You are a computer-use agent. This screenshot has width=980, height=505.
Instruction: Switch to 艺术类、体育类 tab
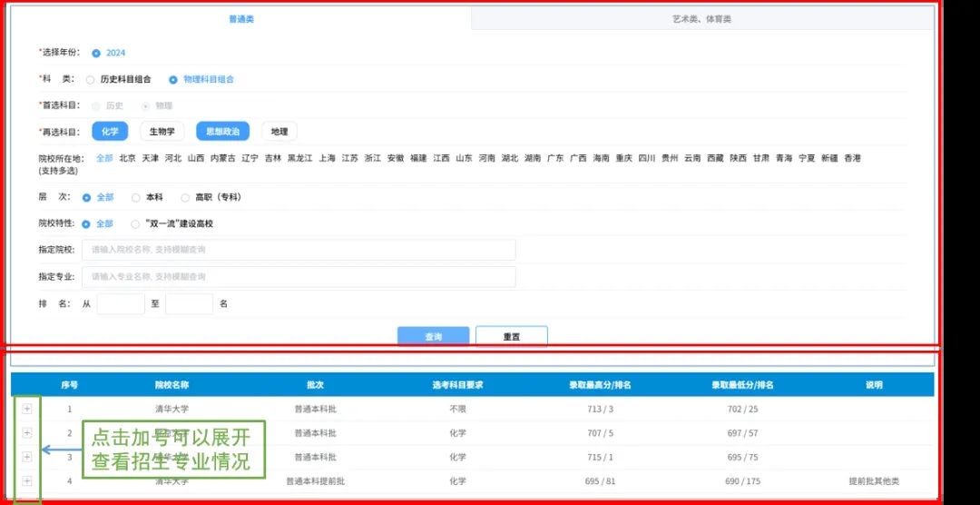coord(701,19)
